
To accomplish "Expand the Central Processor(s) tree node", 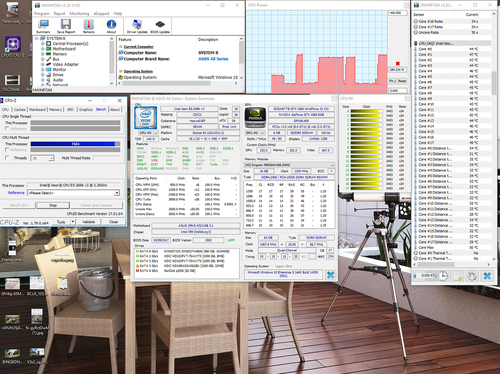I will click(43, 44).
